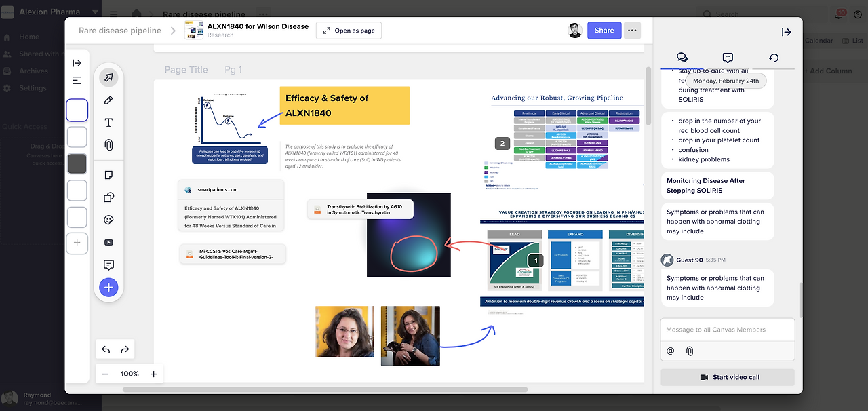Zoom in with the plus button
This screenshot has width=868, height=411.
click(153, 374)
